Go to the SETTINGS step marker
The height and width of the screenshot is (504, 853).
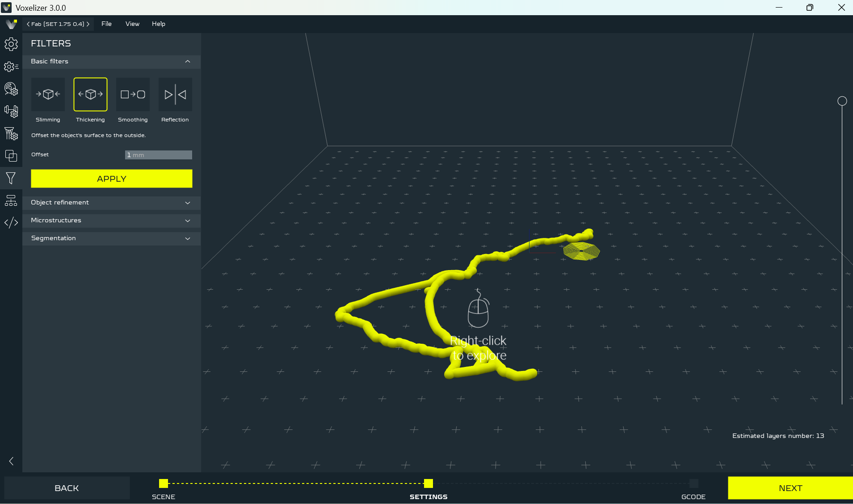pos(429,483)
